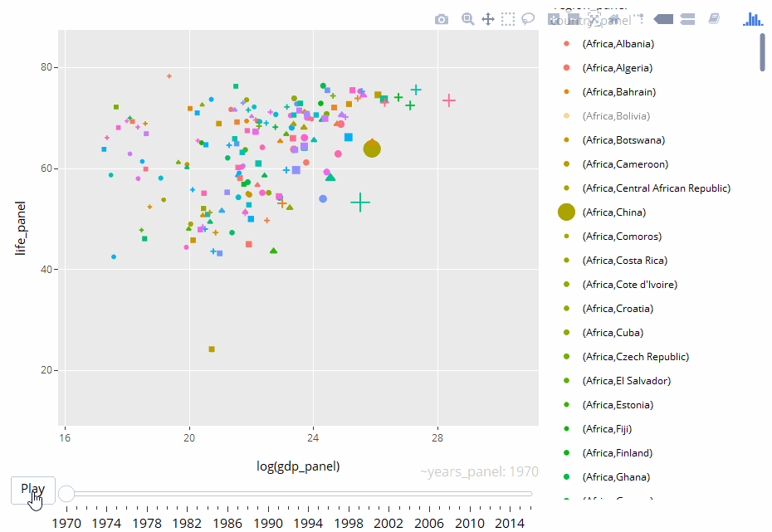
Task: Click the Show closest data on hover icon
Action: tap(662, 18)
